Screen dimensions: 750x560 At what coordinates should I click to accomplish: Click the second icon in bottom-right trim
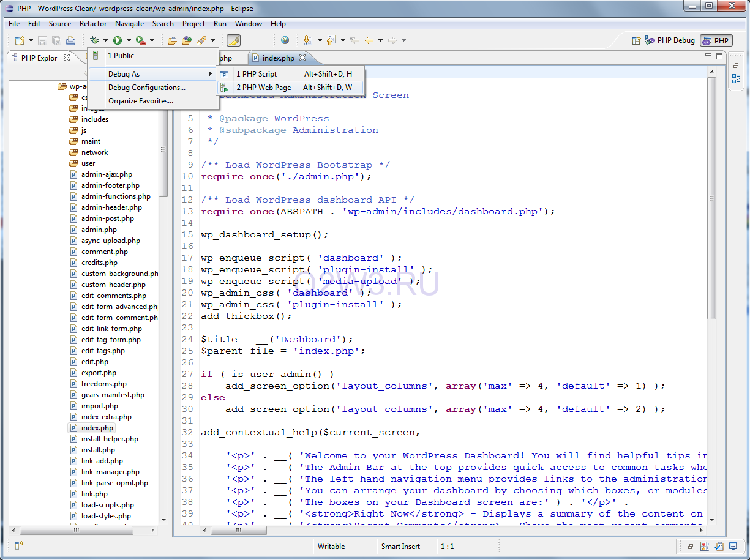coord(705,547)
